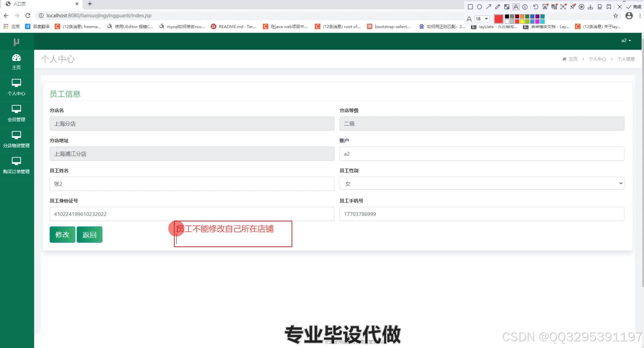
Task: Go back to previous page
Action: [x=6, y=15]
